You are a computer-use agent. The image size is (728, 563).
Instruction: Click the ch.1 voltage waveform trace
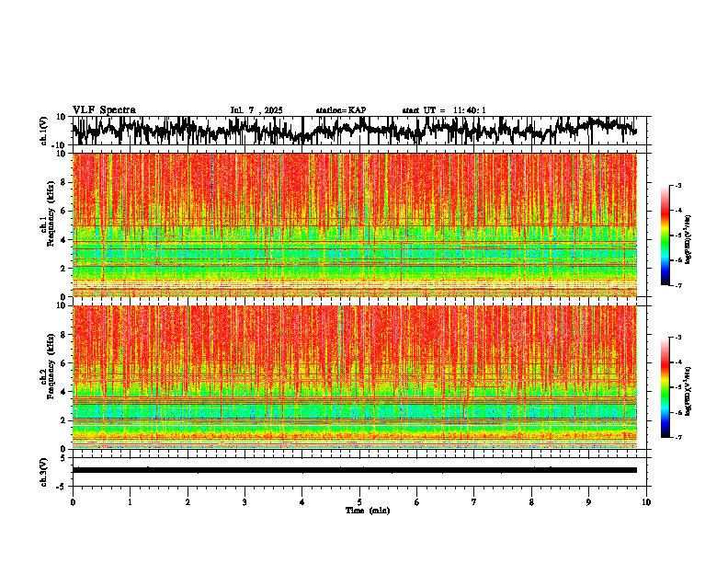[x=354, y=131]
